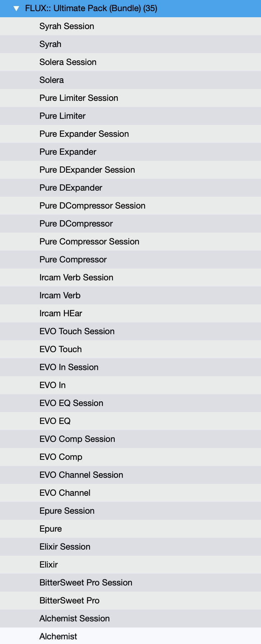The image size is (261, 644).
Task: Select EVO Comp Session entry
Action: pyautogui.click(x=77, y=439)
